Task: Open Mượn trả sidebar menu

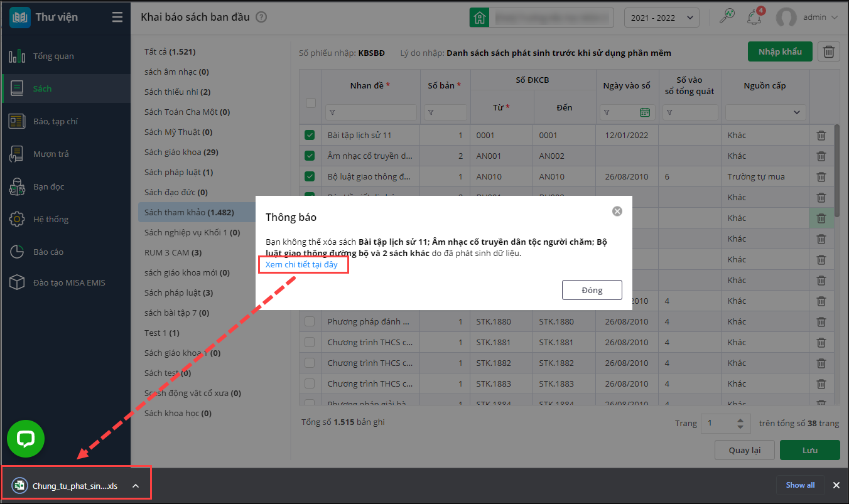Action: point(65,154)
